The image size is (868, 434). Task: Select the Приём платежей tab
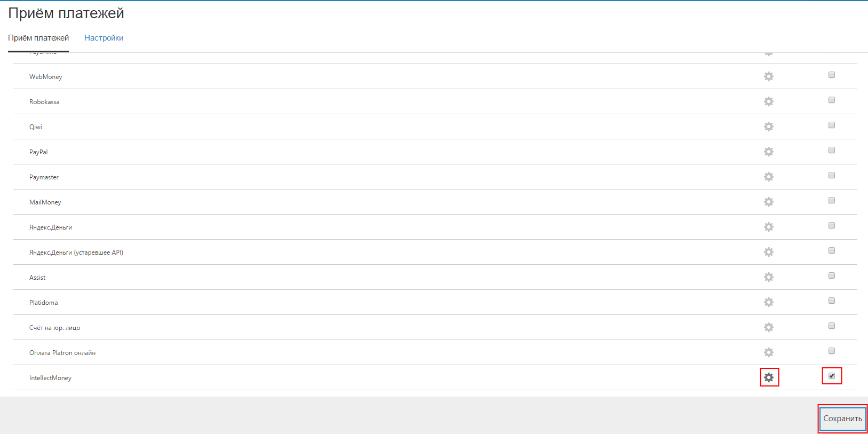pyautogui.click(x=38, y=38)
